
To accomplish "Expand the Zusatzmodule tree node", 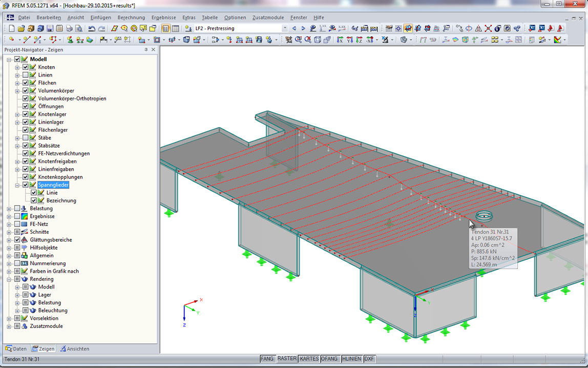I will [9, 326].
